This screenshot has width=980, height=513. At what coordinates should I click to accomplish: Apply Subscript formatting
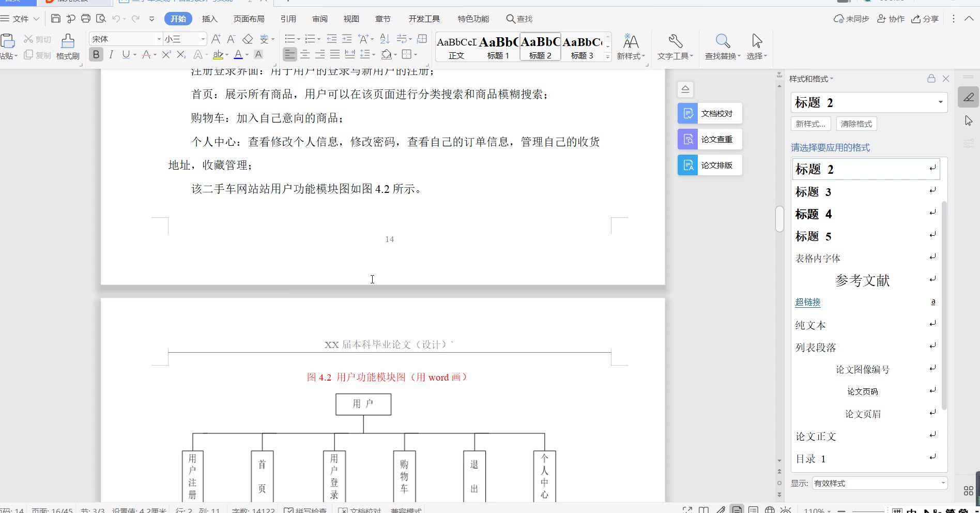[181, 54]
